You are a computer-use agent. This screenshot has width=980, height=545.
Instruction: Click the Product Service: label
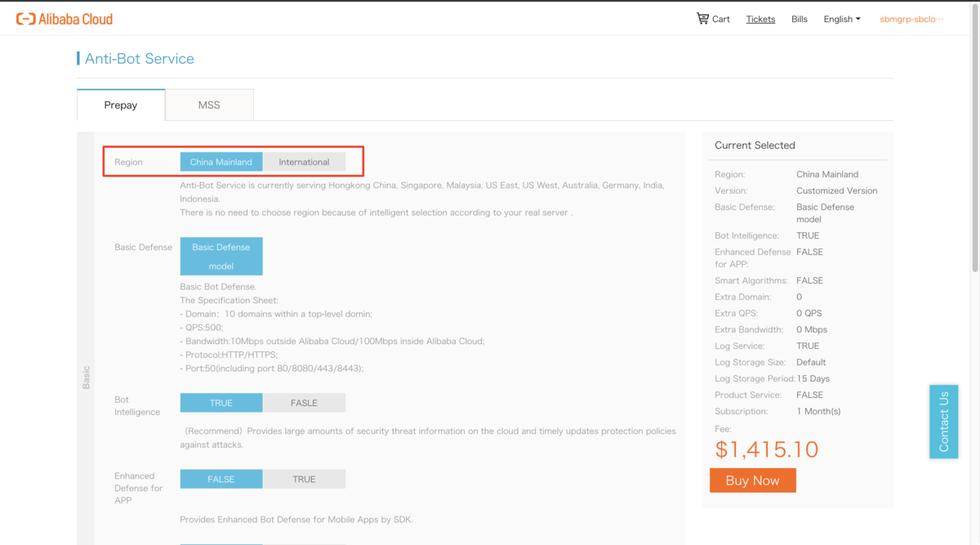pyautogui.click(x=746, y=395)
